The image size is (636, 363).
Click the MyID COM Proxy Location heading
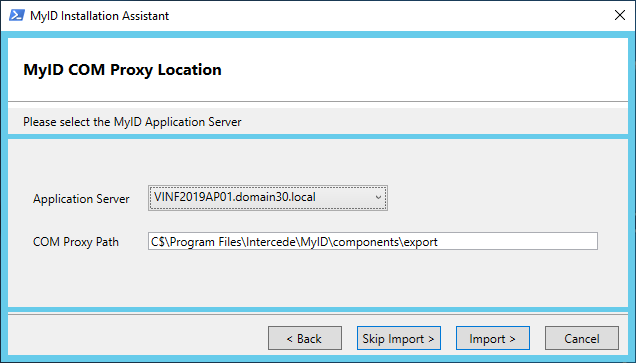(x=122, y=70)
